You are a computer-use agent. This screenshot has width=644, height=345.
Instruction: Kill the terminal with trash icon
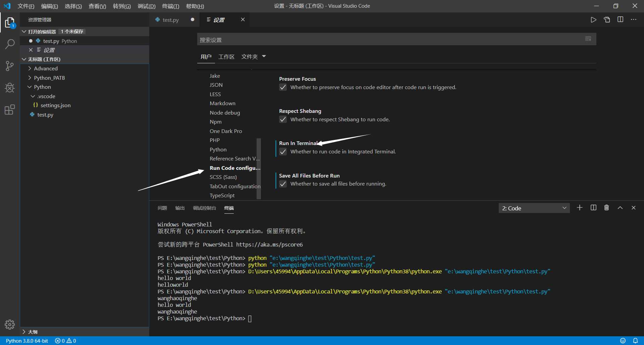pos(606,208)
